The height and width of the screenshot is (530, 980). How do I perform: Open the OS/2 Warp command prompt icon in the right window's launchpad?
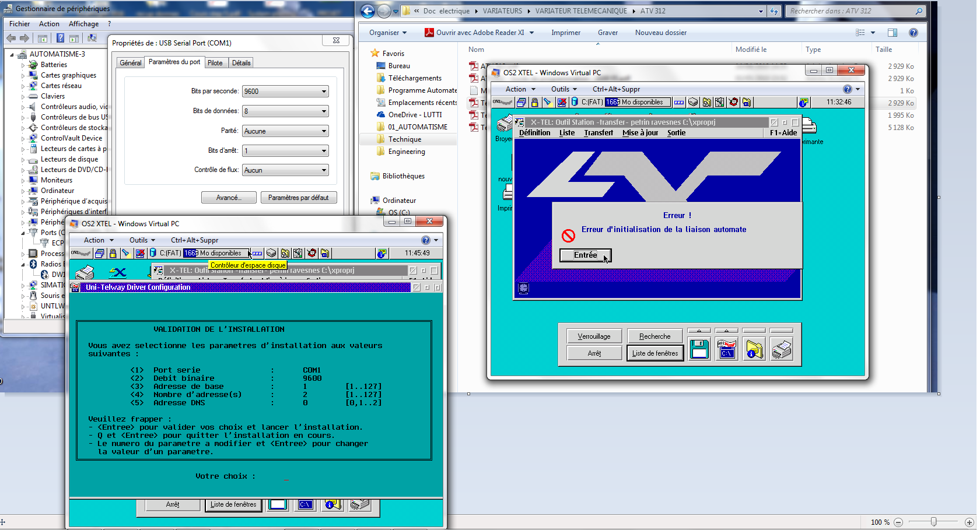click(x=727, y=349)
